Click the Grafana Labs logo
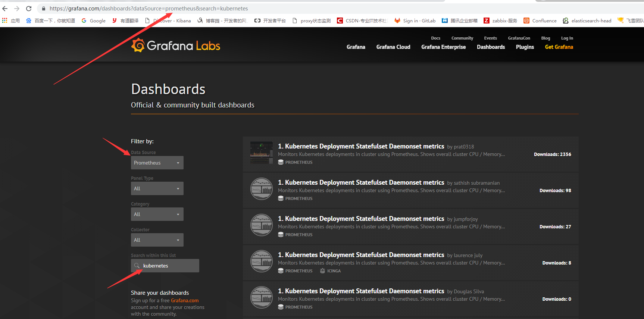644x319 pixels. coord(176,46)
